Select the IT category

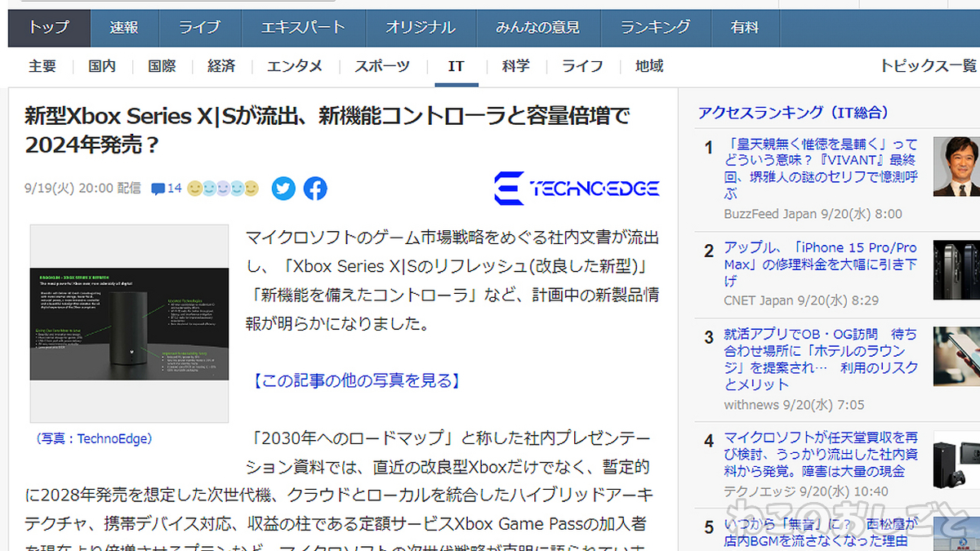[457, 66]
